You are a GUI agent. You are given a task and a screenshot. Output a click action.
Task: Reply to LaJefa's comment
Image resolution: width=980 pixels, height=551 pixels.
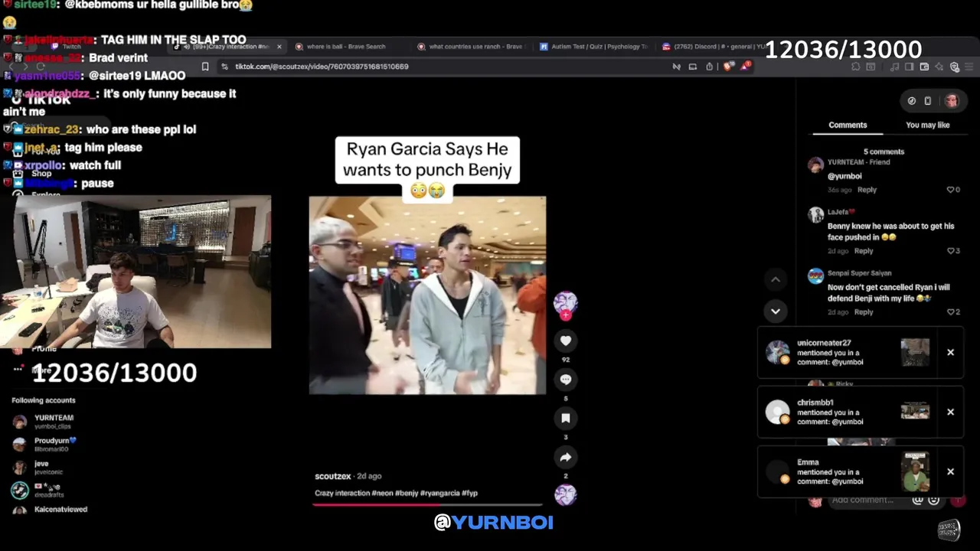[864, 251]
